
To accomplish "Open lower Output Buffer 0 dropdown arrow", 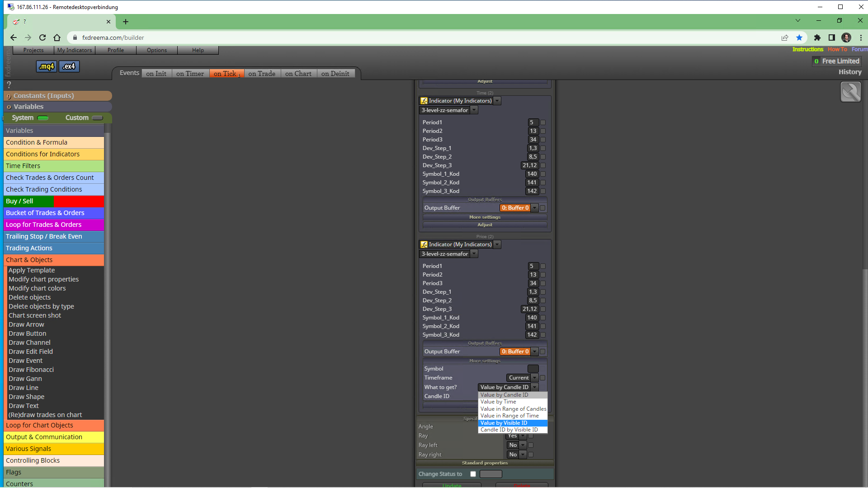I will pyautogui.click(x=534, y=352).
